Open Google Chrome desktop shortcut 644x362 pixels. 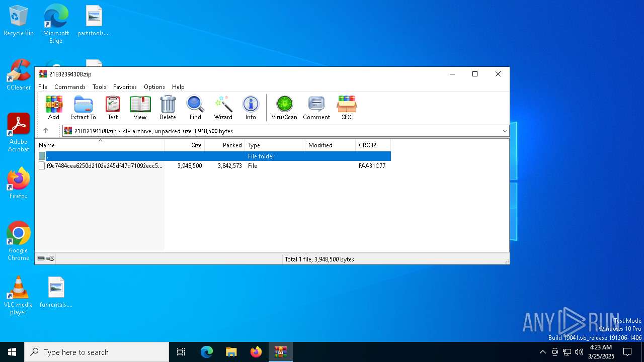point(19,241)
